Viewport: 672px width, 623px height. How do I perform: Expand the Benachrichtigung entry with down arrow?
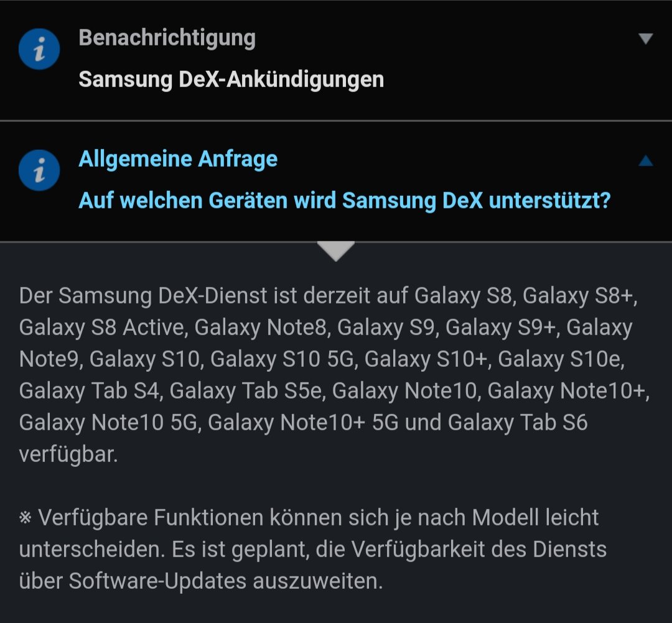click(645, 39)
